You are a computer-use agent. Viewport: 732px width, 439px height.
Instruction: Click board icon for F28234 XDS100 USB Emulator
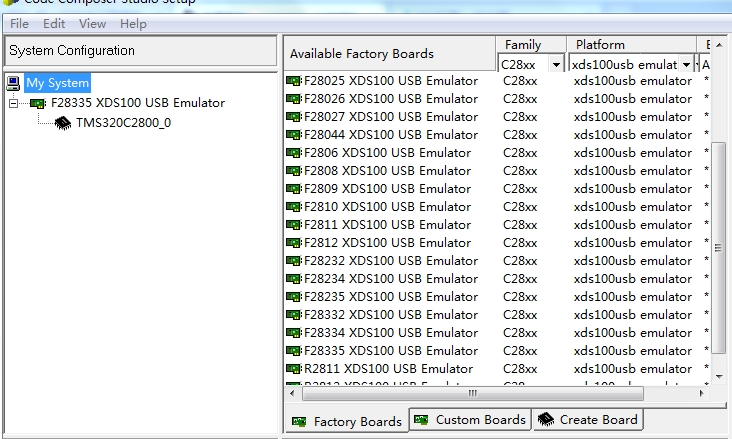coord(294,279)
